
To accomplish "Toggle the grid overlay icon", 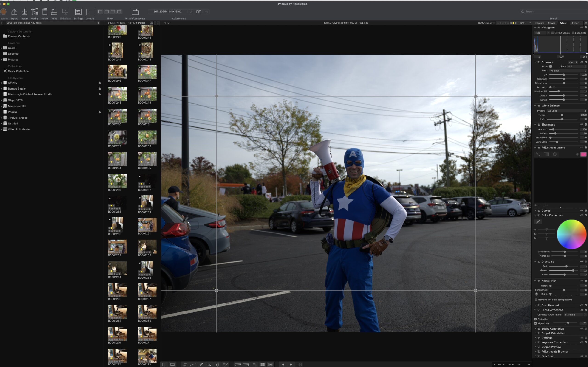I will click(x=262, y=364).
